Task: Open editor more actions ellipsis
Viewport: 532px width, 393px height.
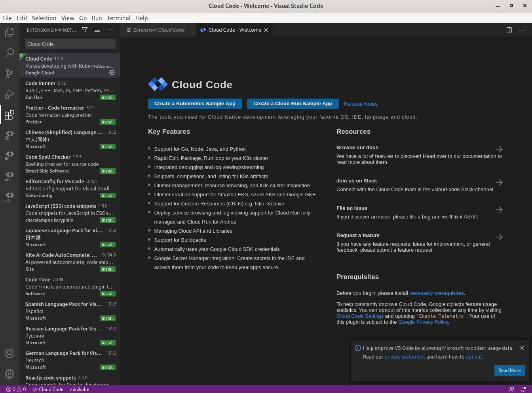Action: [522, 30]
